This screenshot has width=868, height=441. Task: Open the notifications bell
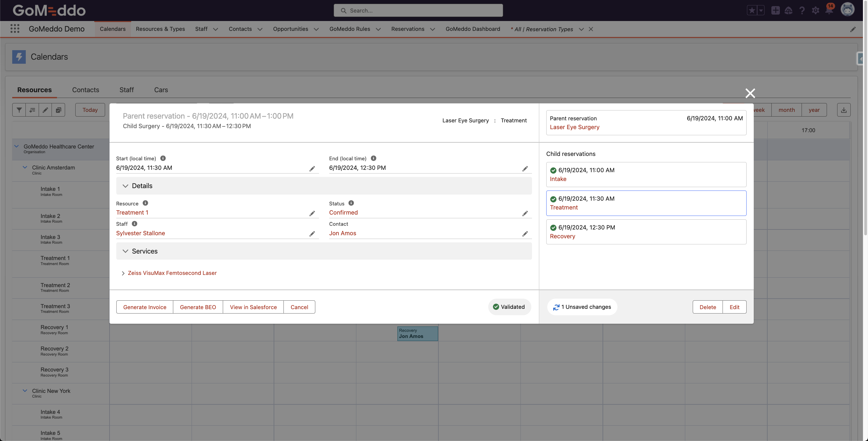point(829,11)
